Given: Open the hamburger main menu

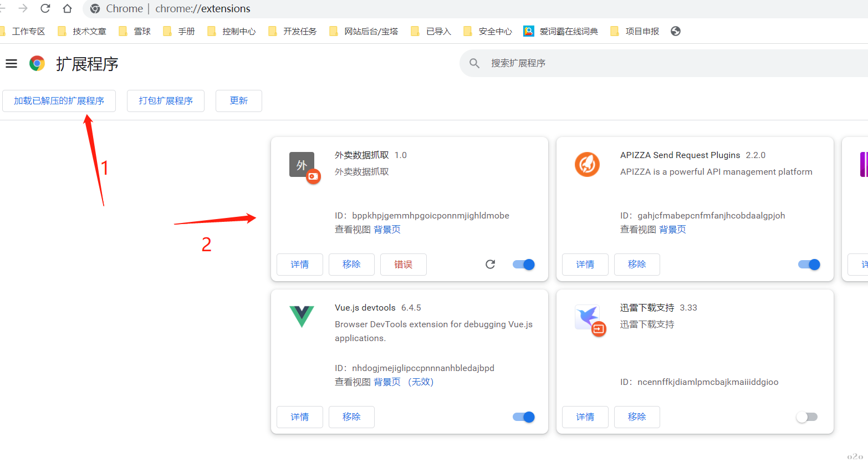Looking at the screenshot, I should pos(11,64).
